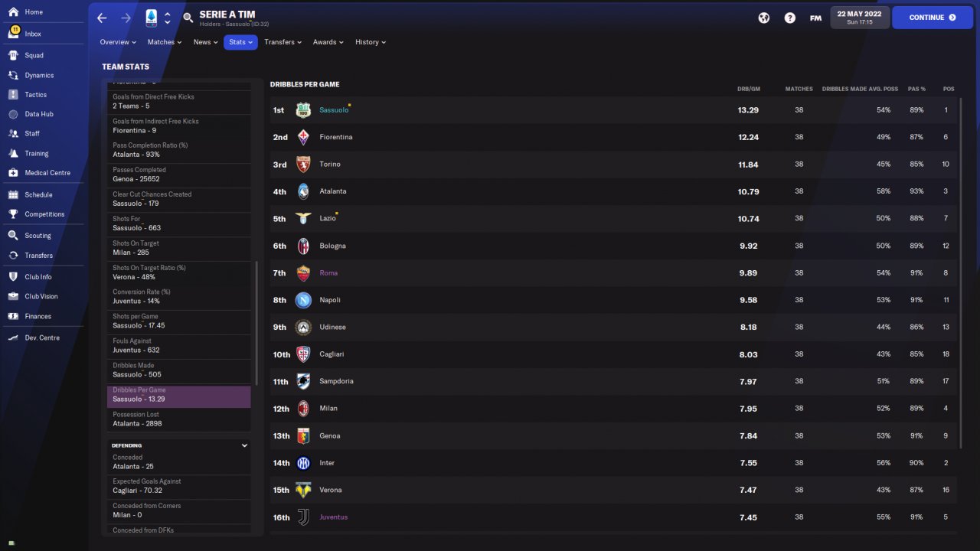Click the Juventus club crest

point(303,517)
